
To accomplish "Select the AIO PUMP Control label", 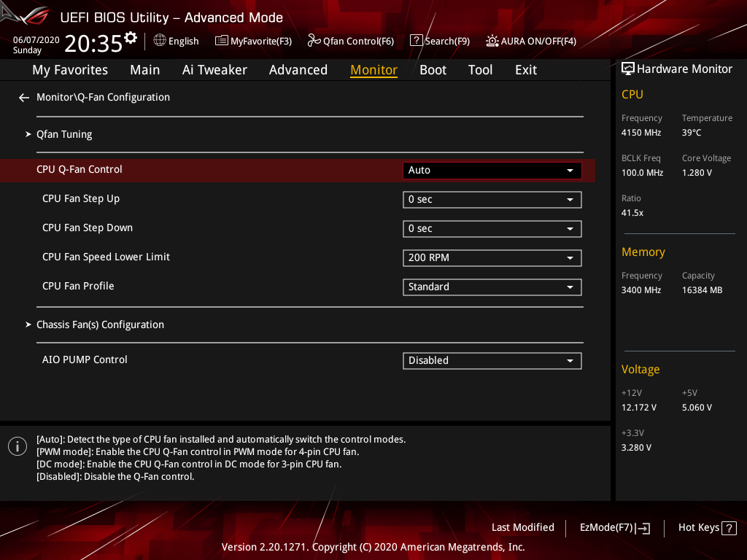I will (x=85, y=359).
